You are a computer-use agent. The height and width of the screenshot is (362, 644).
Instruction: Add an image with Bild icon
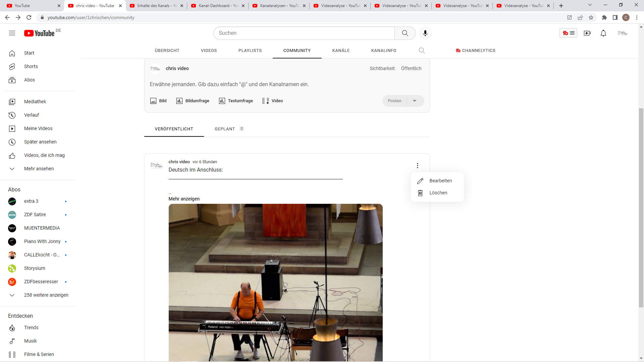tap(158, 101)
